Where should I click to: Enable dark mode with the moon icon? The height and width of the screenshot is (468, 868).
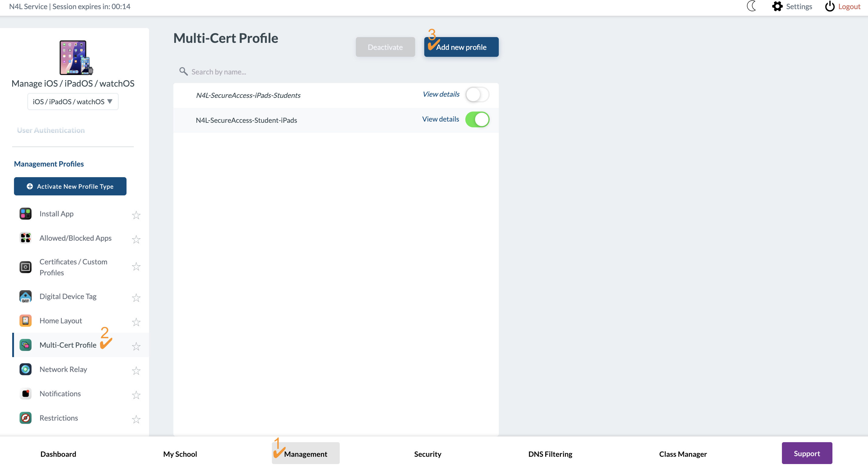tap(752, 6)
